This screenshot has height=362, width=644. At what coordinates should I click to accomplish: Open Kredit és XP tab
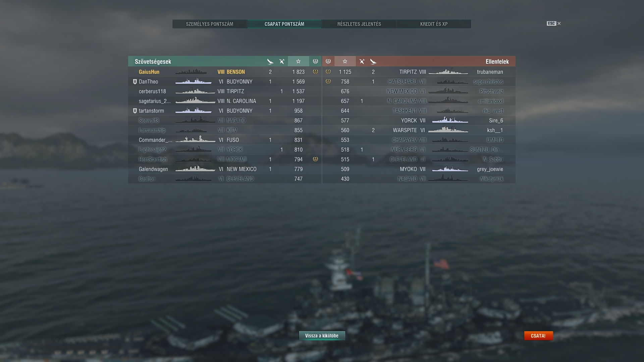tap(434, 24)
